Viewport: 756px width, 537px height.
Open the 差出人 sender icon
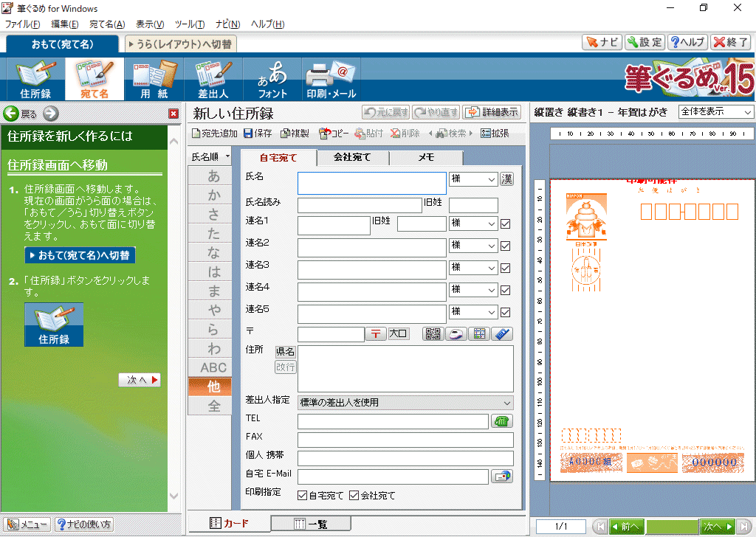tap(213, 79)
